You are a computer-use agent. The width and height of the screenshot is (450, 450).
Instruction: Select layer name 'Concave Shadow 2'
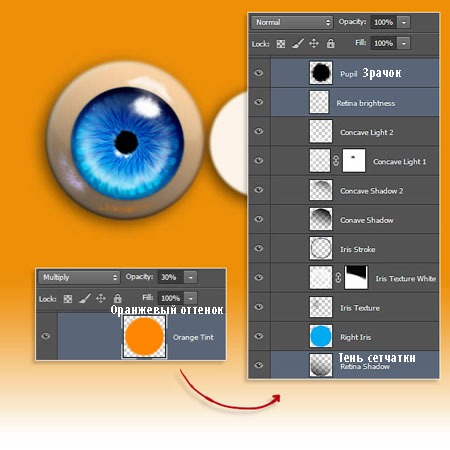[372, 191]
